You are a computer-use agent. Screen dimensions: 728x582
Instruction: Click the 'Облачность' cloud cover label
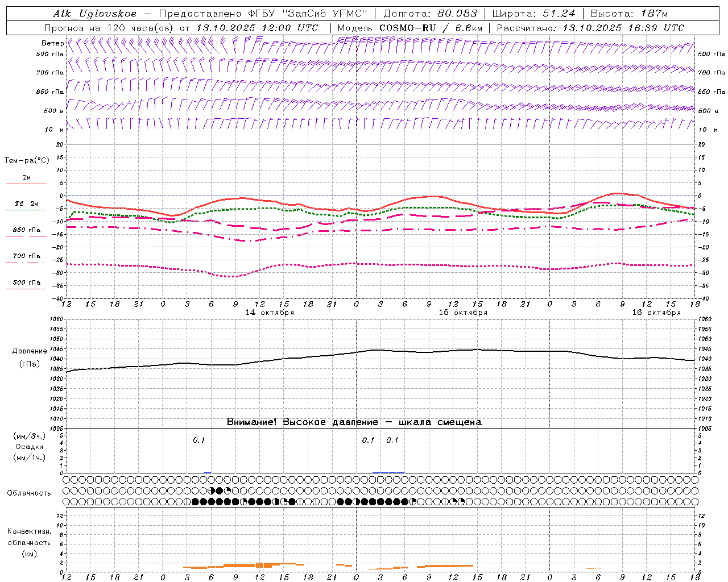[29, 493]
